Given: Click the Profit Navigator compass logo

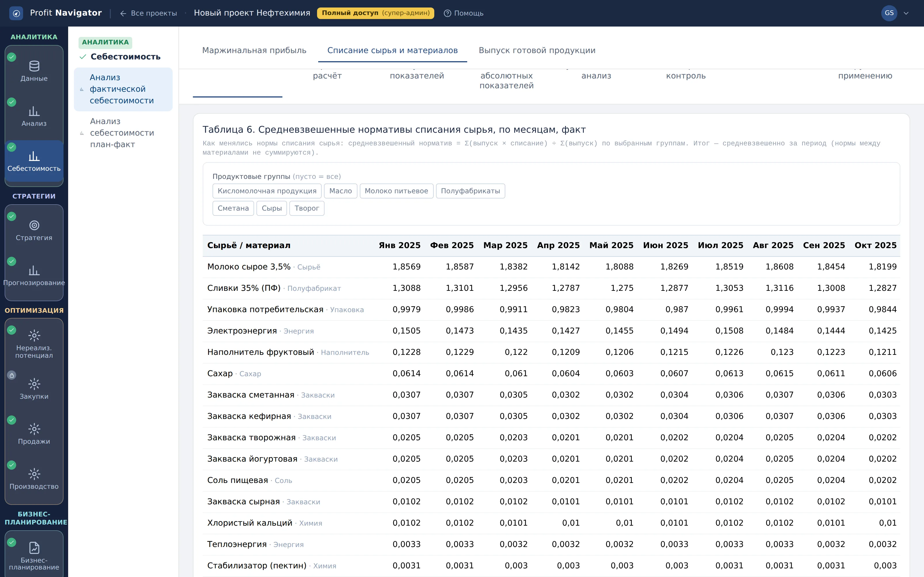Looking at the screenshot, I should [16, 13].
